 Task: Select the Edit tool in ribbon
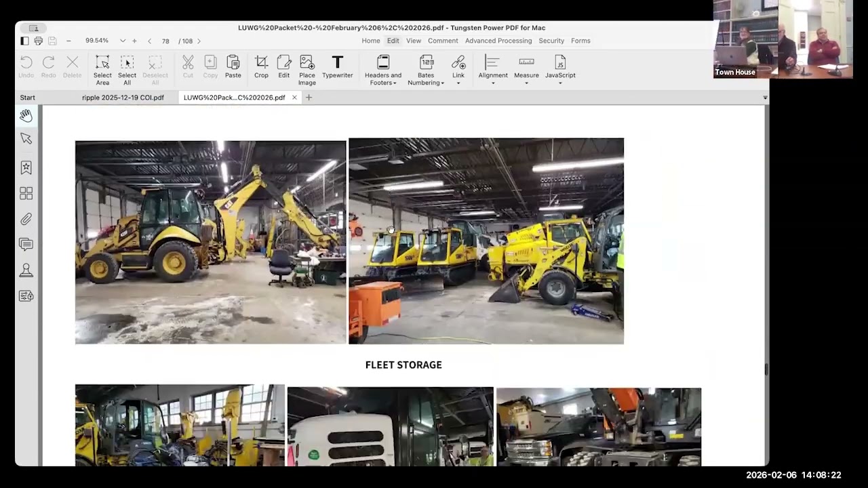pyautogui.click(x=283, y=68)
